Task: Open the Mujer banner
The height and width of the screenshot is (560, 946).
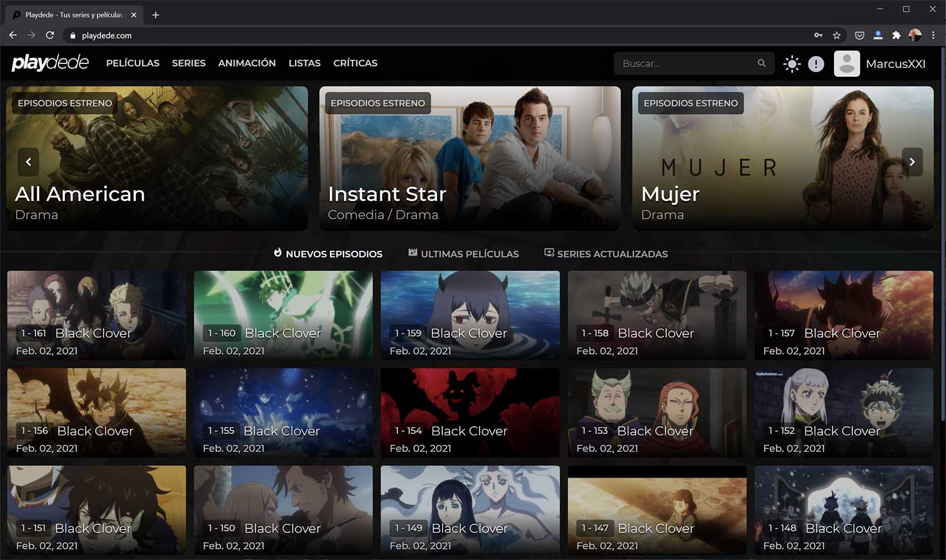Action: 783,158
